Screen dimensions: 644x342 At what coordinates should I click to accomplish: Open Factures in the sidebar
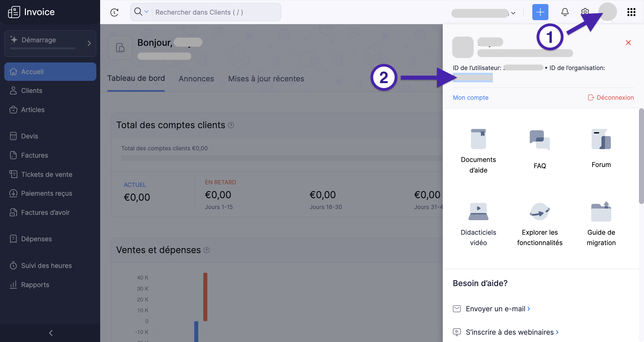[34, 155]
